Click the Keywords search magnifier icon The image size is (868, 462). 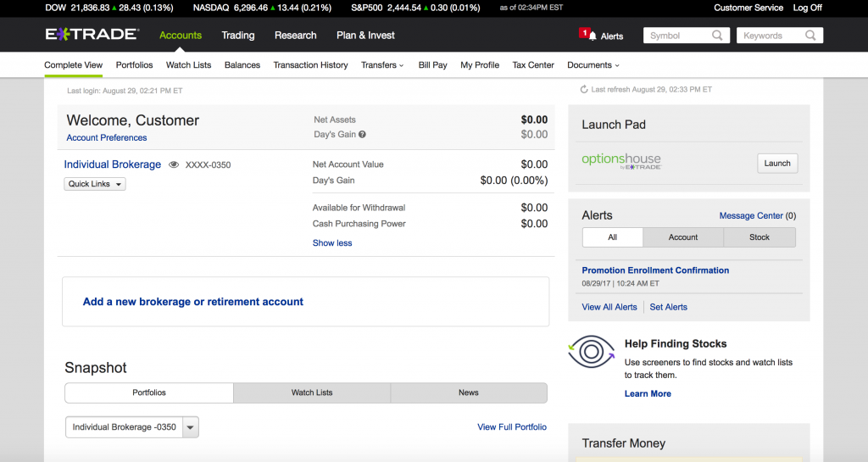click(x=810, y=36)
